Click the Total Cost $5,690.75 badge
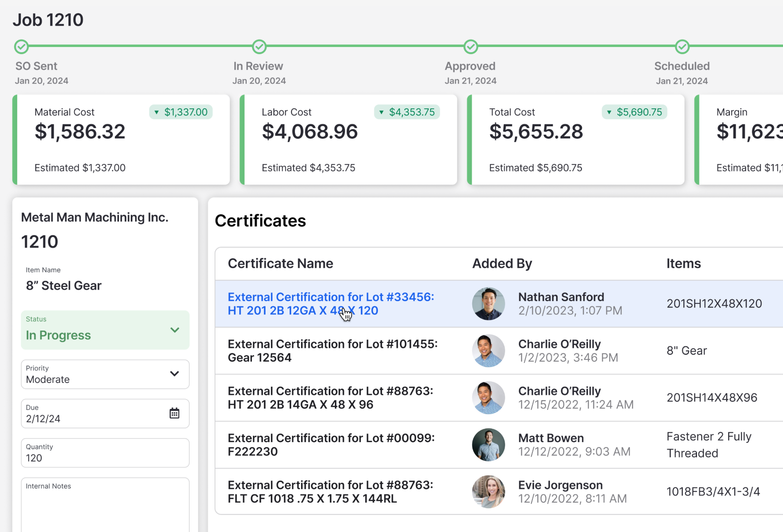 coord(634,112)
